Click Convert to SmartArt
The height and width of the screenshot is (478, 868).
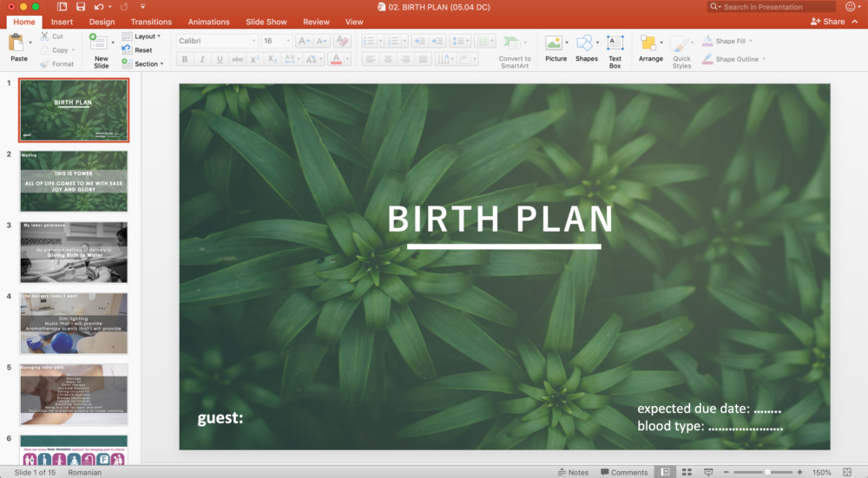tap(514, 52)
